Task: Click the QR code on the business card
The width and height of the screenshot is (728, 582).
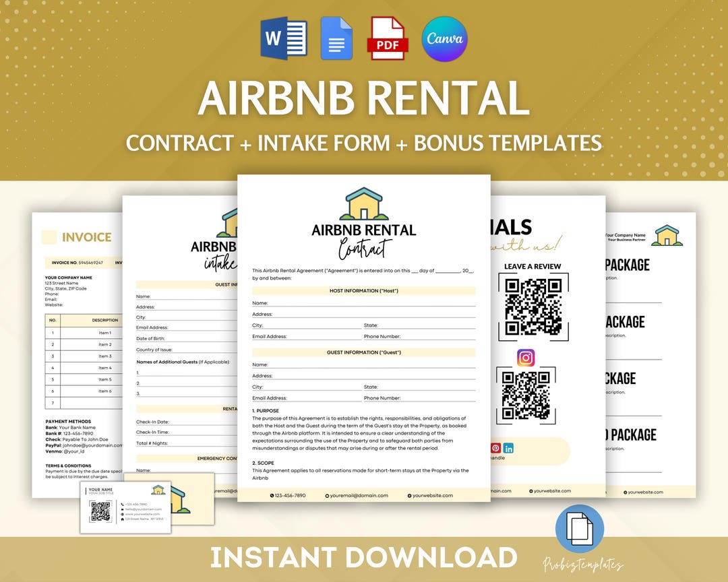Action: [100, 511]
